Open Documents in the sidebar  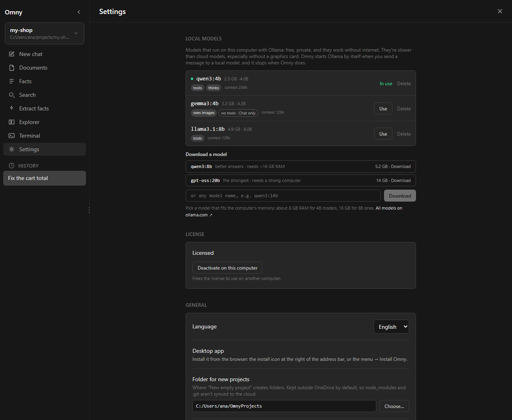click(x=44, y=68)
